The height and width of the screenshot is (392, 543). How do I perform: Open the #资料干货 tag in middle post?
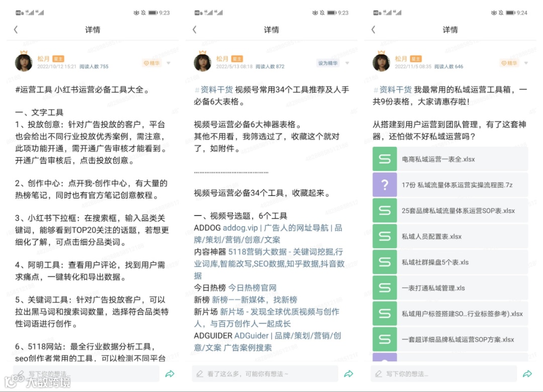(x=213, y=89)
